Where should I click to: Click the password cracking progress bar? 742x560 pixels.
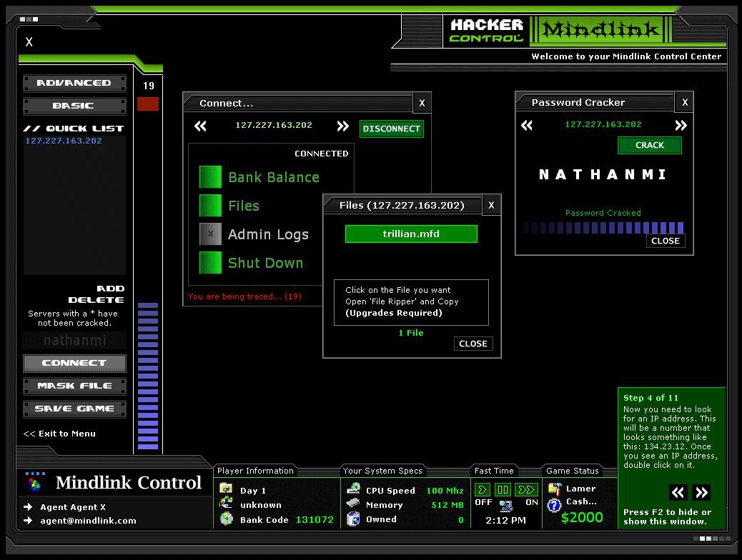pyautogui.click(x=603, y=228)
